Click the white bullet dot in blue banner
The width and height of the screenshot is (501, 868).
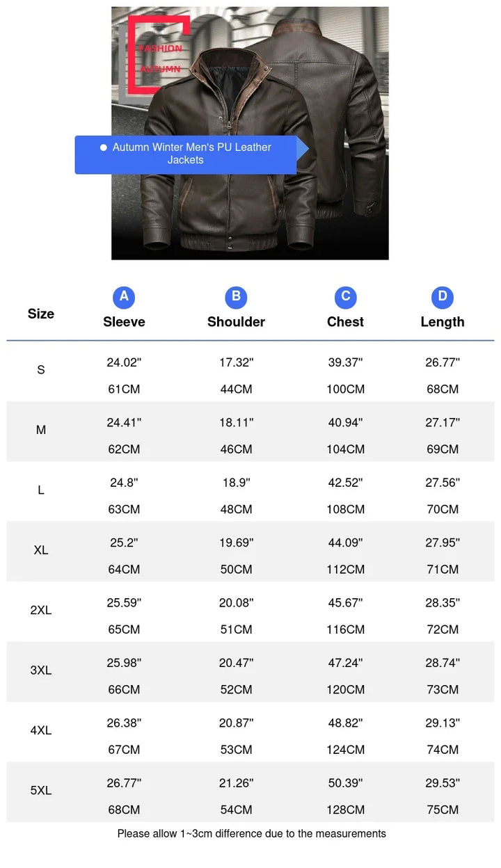104,147
